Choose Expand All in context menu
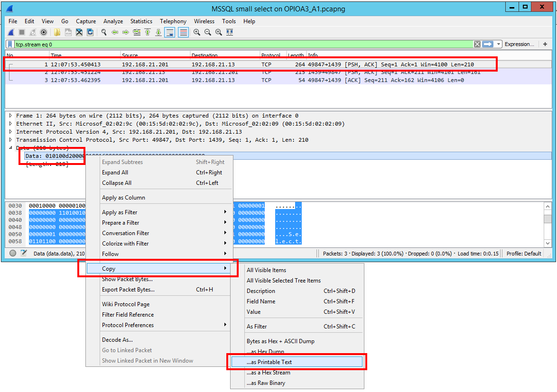The width and height of the screenshot is (557, 392). click(x=159, y=173)
